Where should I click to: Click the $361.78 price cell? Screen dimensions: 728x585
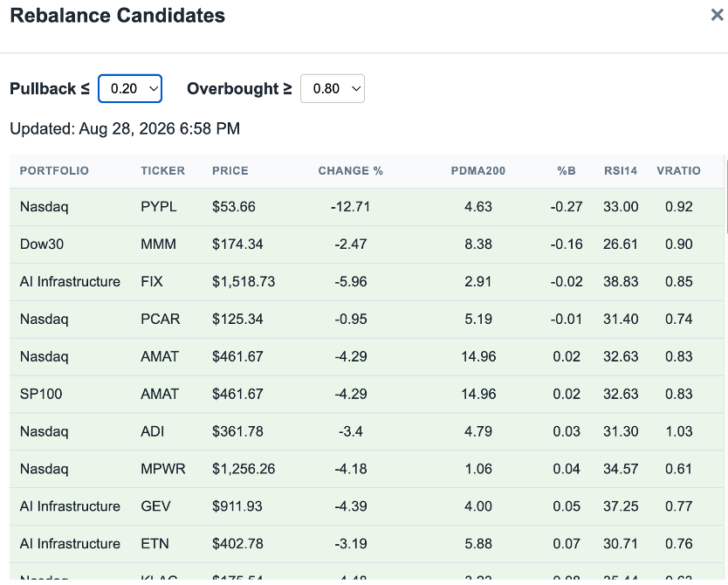pos(237,431)
